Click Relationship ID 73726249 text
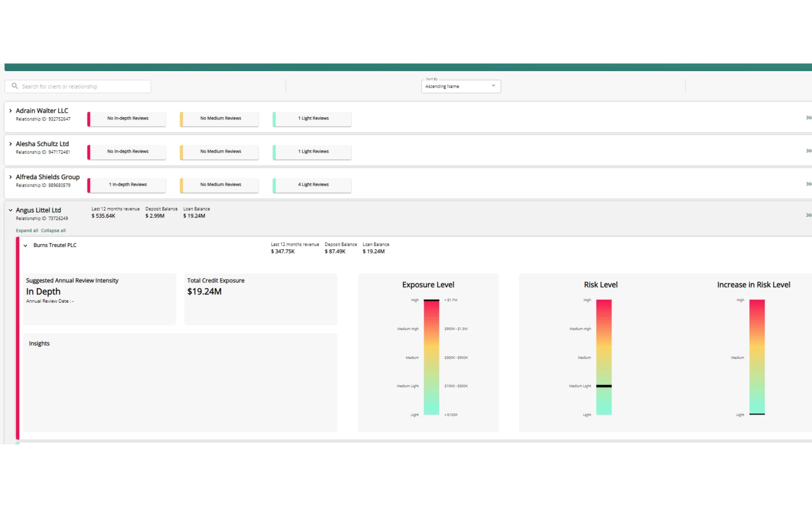Screen dimensions: 812x508 point(42,218)
